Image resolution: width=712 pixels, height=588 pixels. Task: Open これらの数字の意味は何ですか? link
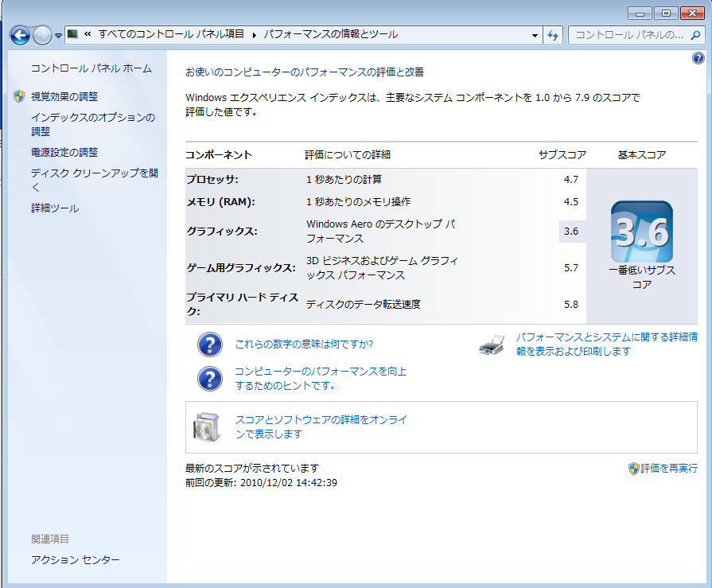click(x=304, y=345)
